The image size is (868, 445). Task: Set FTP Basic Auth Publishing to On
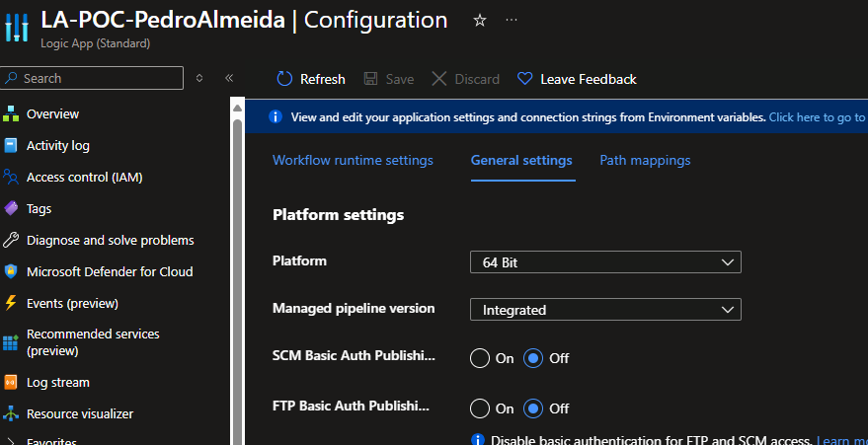point(480,408)
